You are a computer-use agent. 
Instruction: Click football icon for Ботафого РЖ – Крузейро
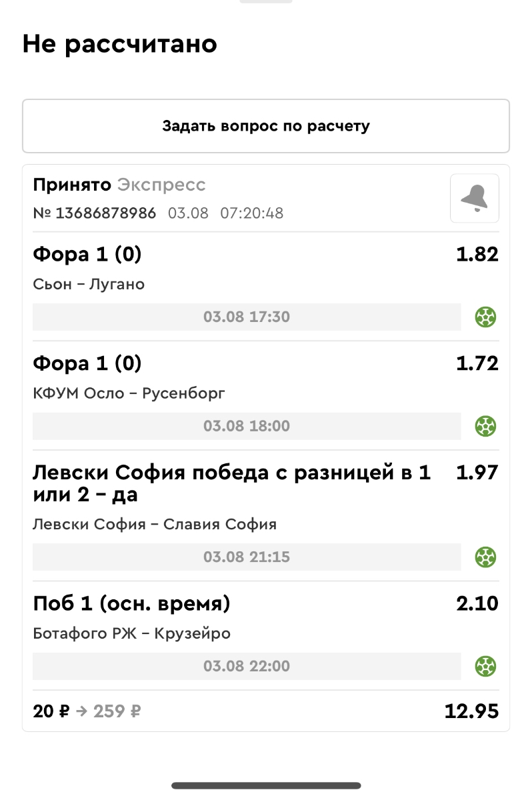(486, 666)
